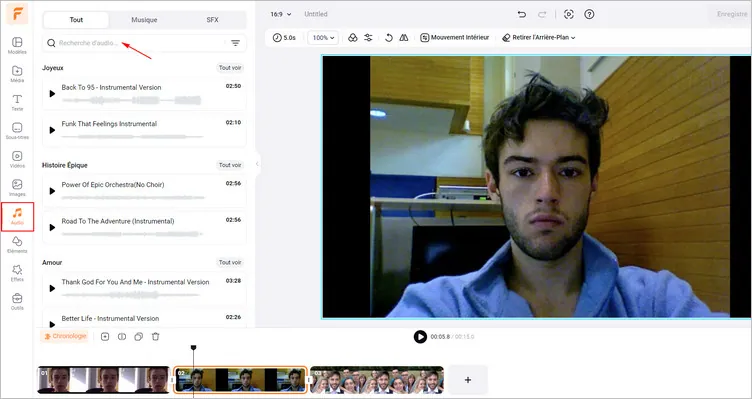Viewport: 752px width, 399px height.
Task: Undo the last action
Action: (x=522, y=14)
